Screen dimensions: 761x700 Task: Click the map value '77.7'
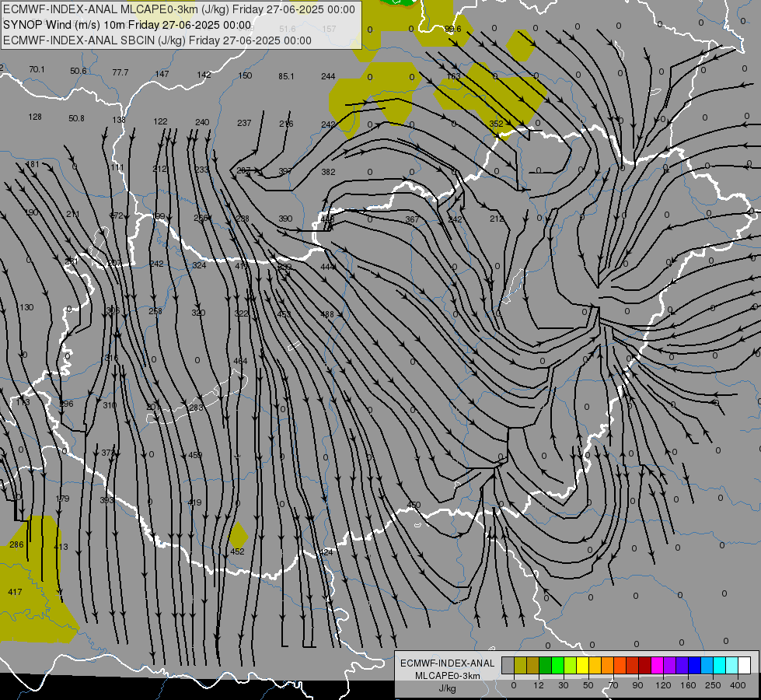point(120,72)
